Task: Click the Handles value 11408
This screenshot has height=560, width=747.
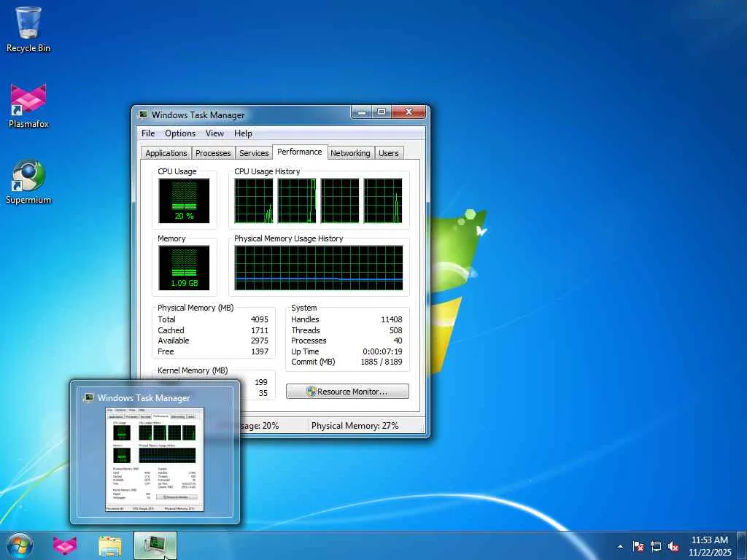Action: pyautogui.click(x=392, y=319)
